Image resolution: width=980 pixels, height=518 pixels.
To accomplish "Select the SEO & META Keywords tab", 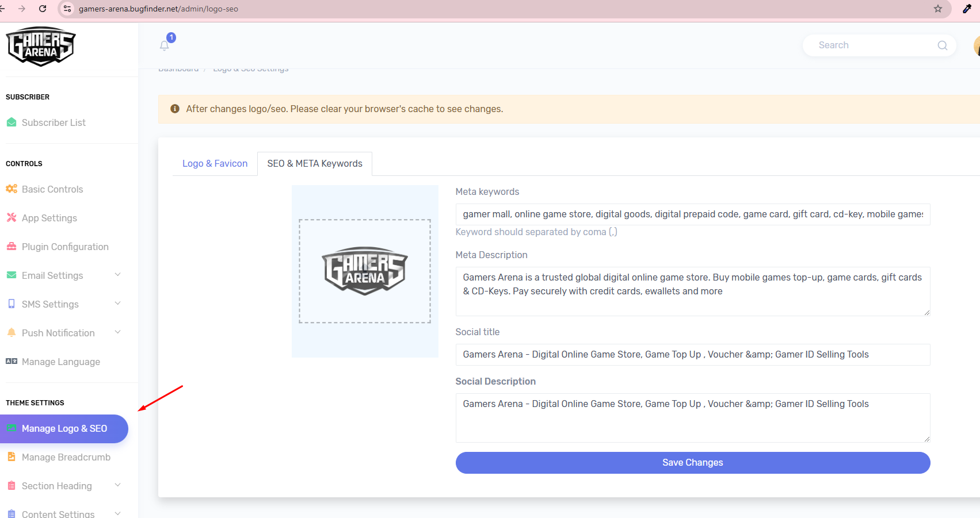I will pyautogui.click(x=315, y=164).
